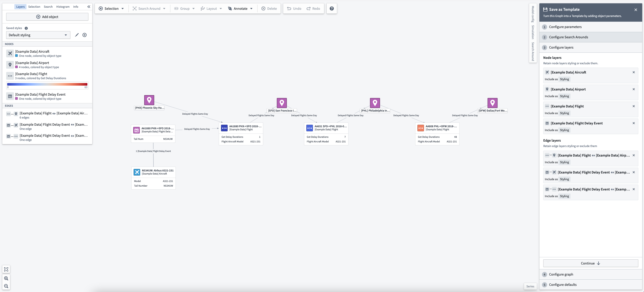Edit saved style with pencil icon

(x=77, y=35)
